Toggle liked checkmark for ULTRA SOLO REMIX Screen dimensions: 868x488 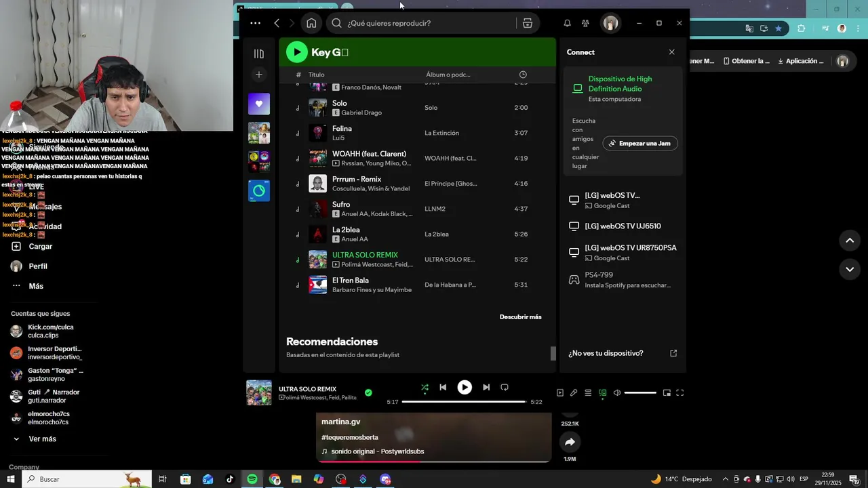point(368,392)
